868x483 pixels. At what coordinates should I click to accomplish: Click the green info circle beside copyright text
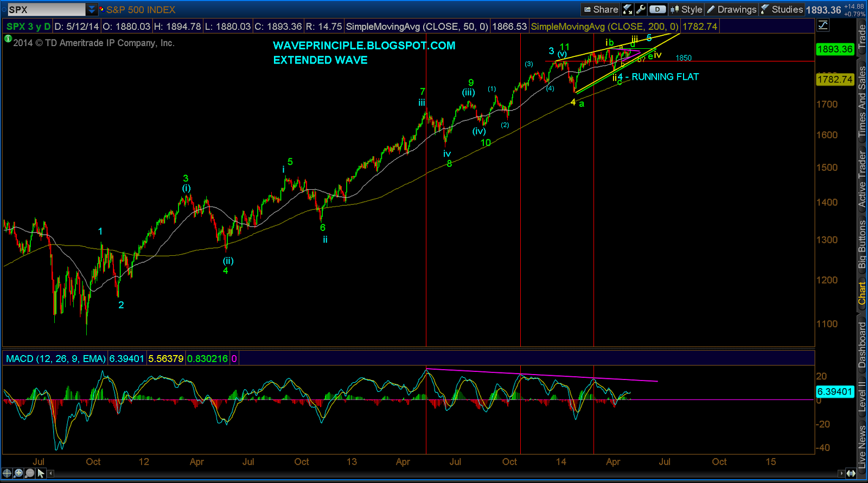click(8, 38)
